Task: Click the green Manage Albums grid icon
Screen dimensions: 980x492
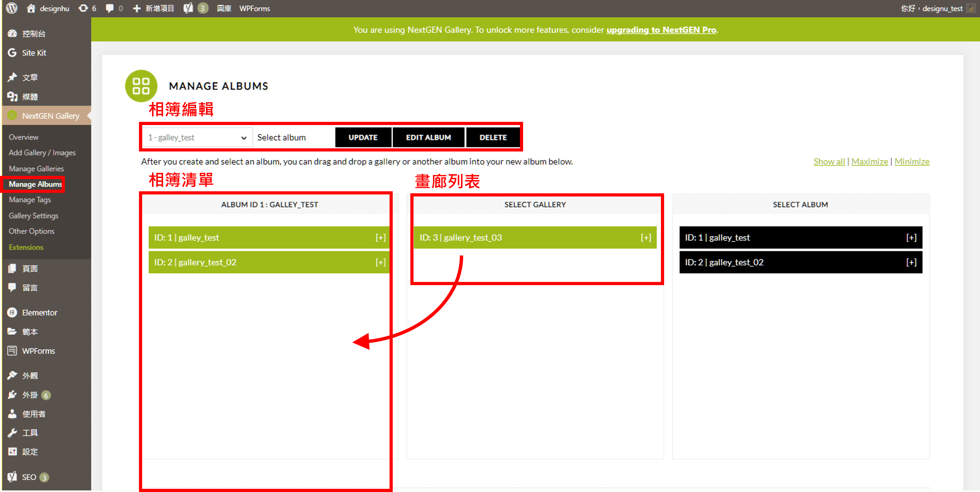Action: [141, 86]
